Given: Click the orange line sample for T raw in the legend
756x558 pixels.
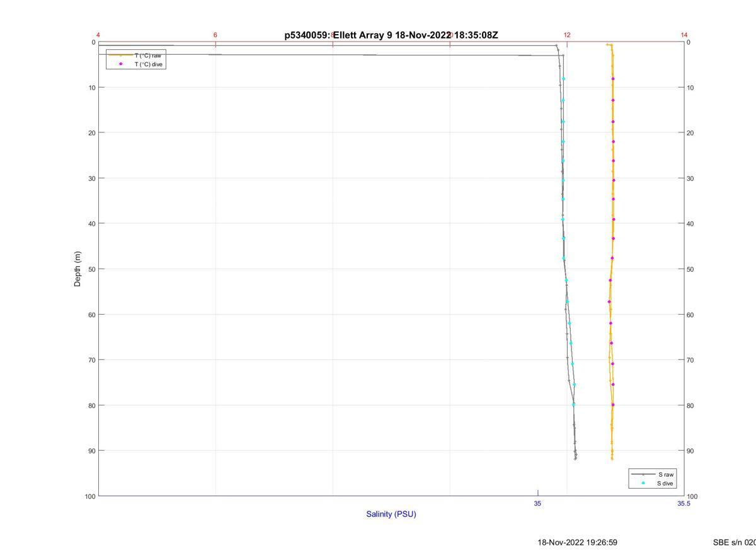Looking at the screenshot, I should (120, 55).
